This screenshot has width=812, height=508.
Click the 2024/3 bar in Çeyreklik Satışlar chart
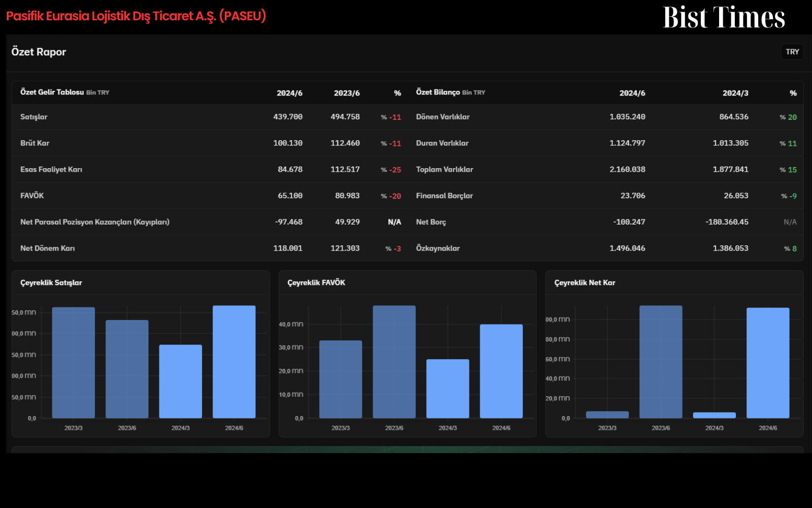(181, 382)
